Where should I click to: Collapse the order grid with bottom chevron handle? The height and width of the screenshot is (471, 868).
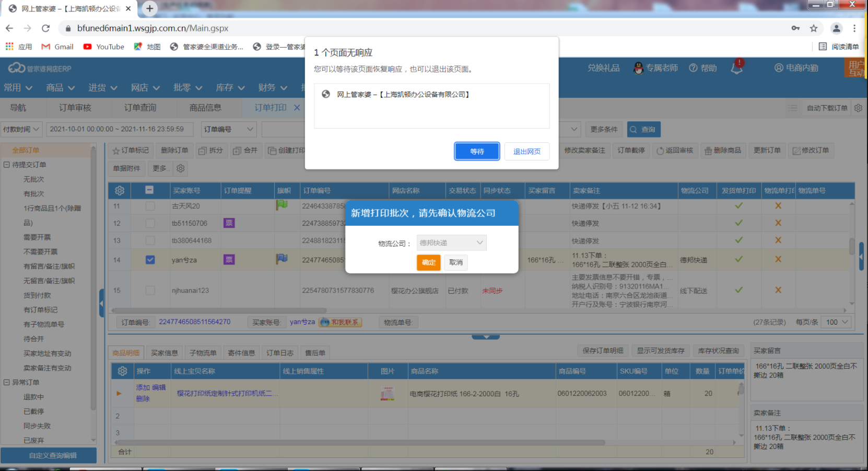486,337
